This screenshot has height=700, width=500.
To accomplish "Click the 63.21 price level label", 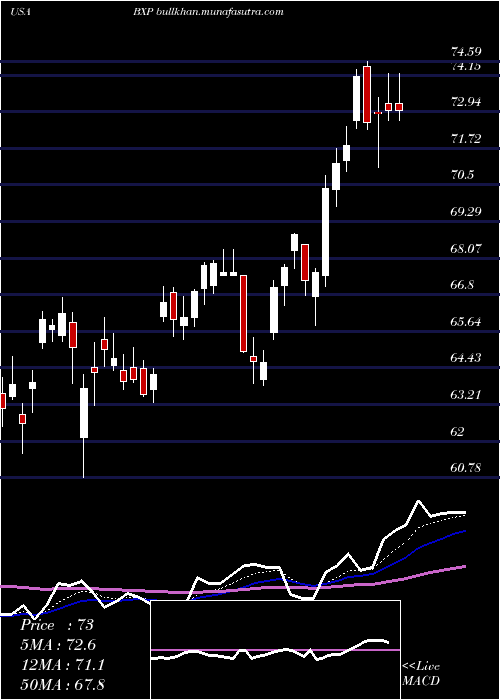I will tap(466, 395).
